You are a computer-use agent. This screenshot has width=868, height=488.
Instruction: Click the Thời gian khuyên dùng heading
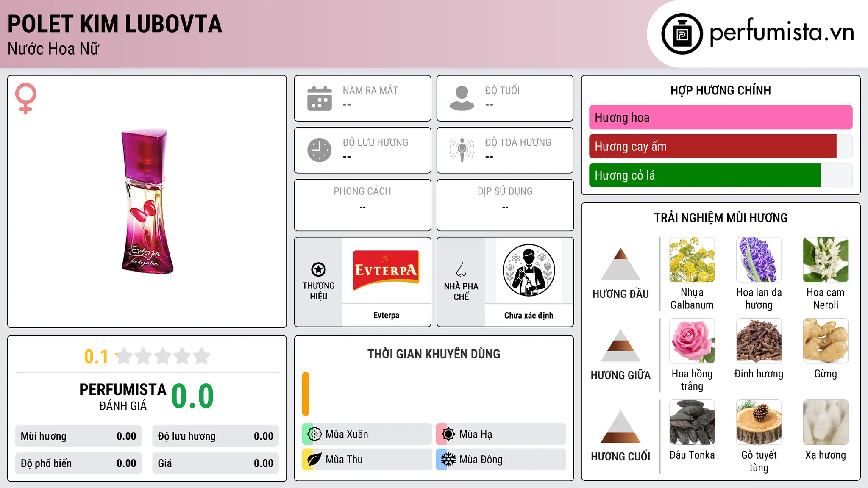click(x=434, y=354)
